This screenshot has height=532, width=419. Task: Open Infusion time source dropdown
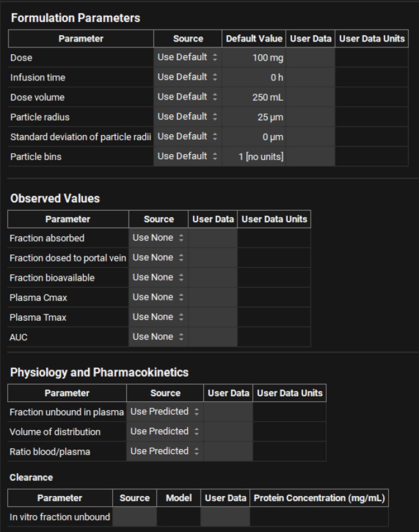click(x=188, y=77)
